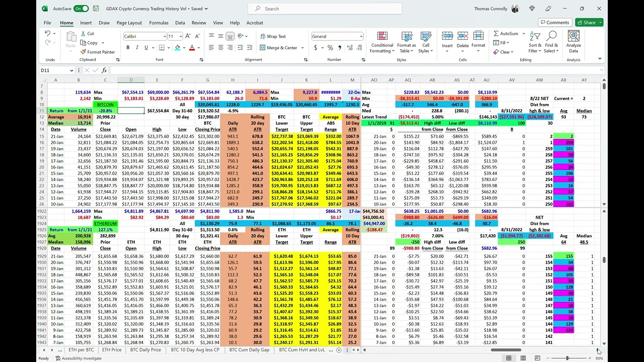Click Align Left icon
The width and height of the screenshot is (644, 362).
(x=212, y=48)
